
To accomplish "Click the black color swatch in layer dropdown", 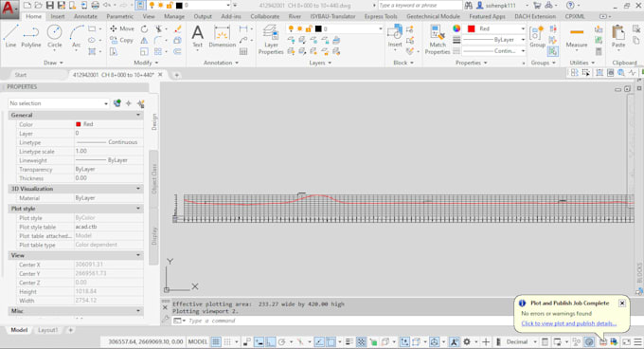I will [x=318, y=28].
